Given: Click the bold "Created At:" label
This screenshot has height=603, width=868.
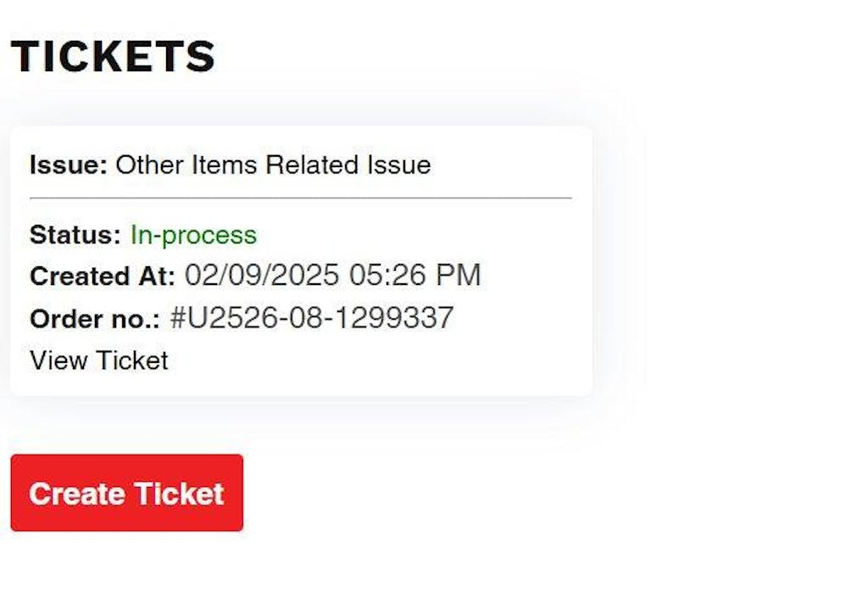Looking at the screenshot, I should [103, 276].
